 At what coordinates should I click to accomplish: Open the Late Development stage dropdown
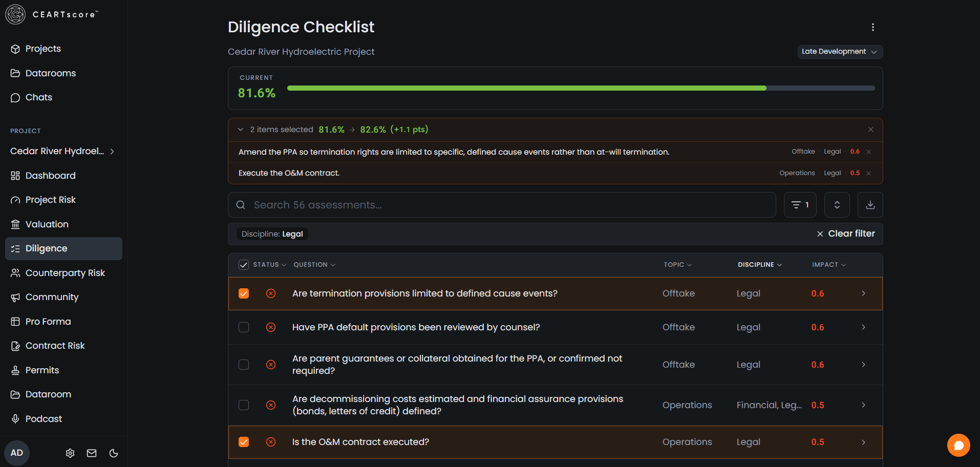(840, 52)
